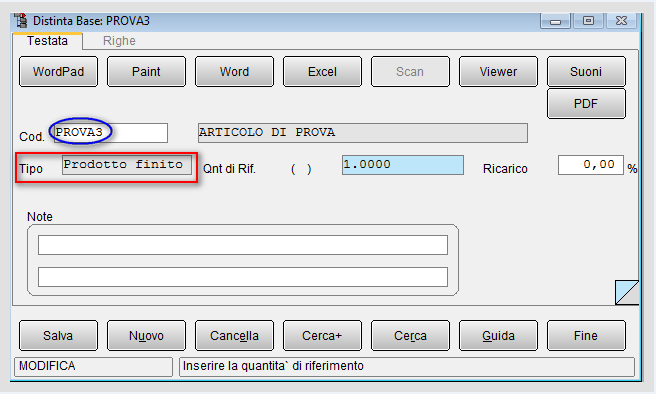Click the disabled Scan button

[x=410, y=72]
